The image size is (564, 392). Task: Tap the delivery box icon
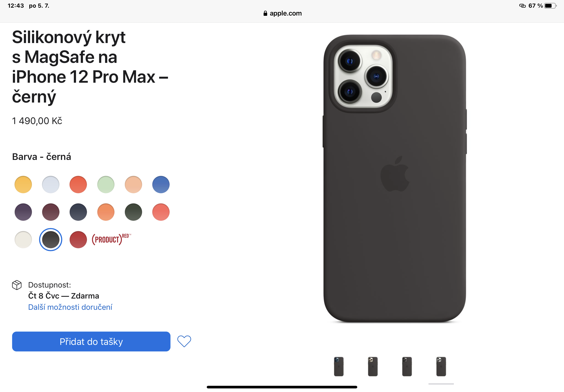point(17,285)
